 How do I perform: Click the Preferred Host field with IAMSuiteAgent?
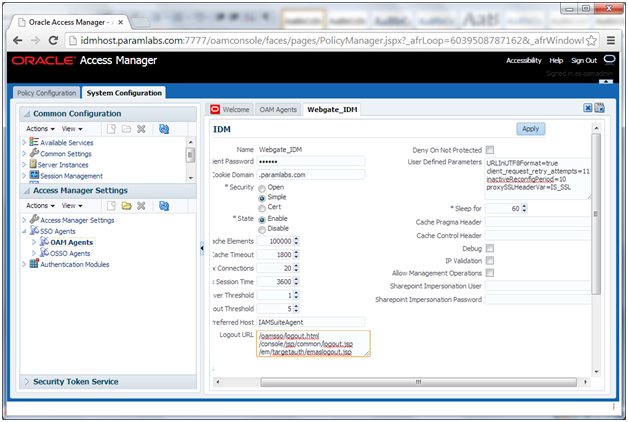311,322
